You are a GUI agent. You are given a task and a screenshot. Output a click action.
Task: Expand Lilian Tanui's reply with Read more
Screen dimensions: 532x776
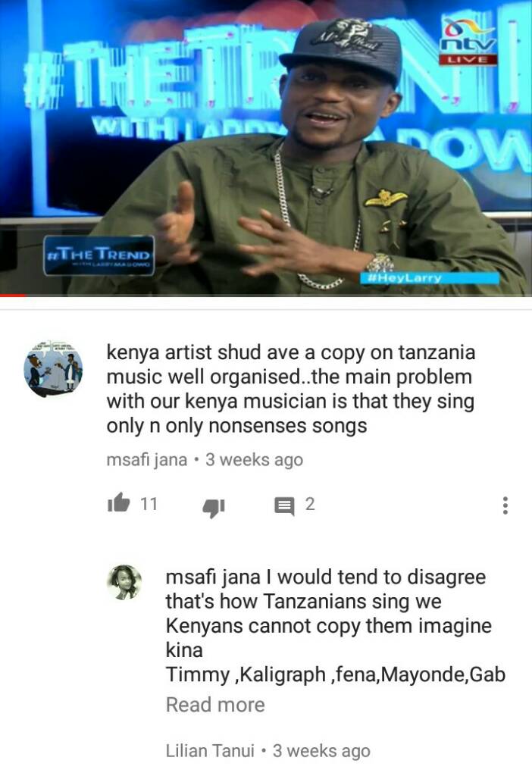[x=215, y=704]
